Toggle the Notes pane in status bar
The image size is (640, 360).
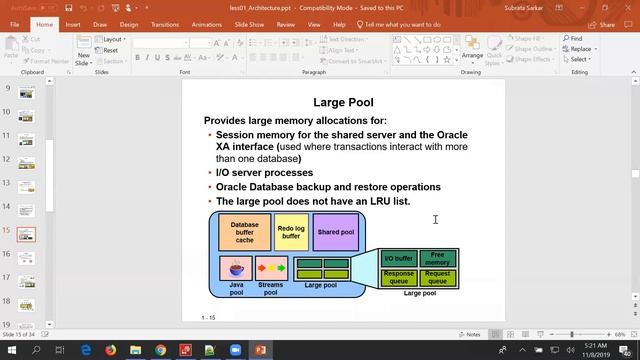(469, 334)
